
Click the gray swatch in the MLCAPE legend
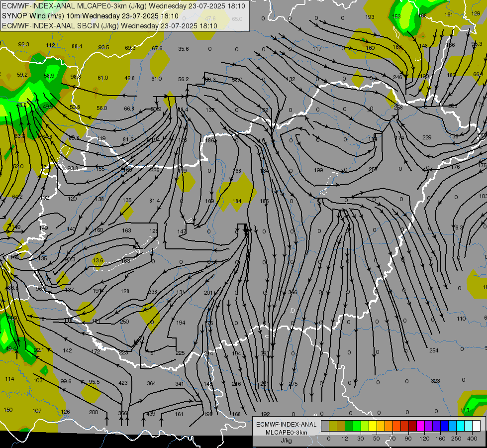(x=325, y=426)
